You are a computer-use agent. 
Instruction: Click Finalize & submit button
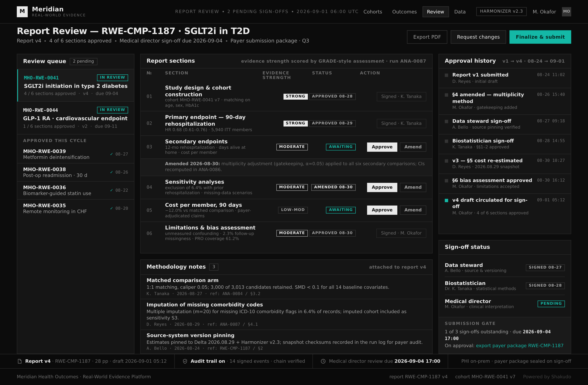(x=540, y=37)
